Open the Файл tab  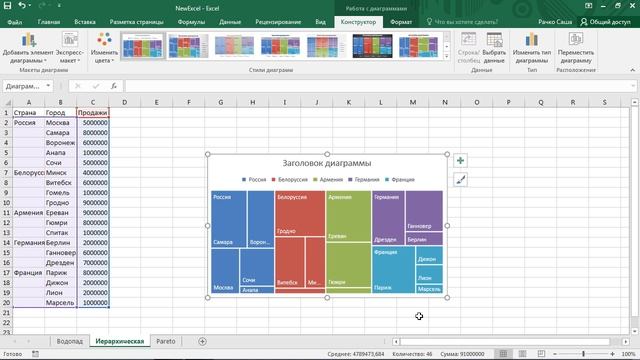[x=15, y=22]
